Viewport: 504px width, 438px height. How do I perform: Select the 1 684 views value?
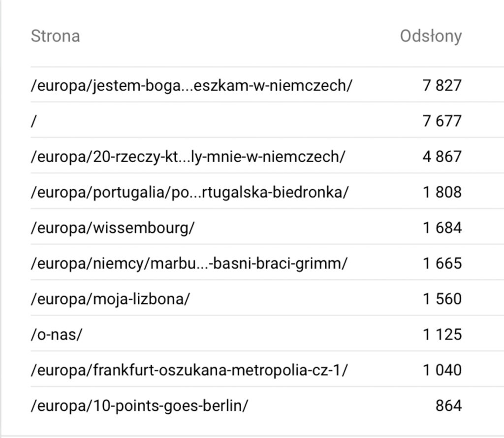(x=442, y=228)
